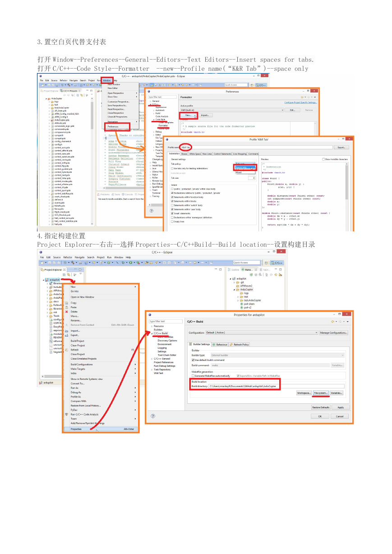Image resolution: width=392 pixels, height=554 pixels.
Task: Click the Import icon in the context menu
Action: point(66,331)
